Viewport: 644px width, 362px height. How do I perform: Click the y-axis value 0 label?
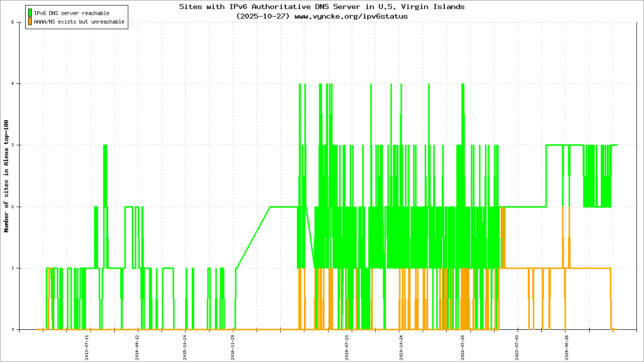click(x=19, y=330)
